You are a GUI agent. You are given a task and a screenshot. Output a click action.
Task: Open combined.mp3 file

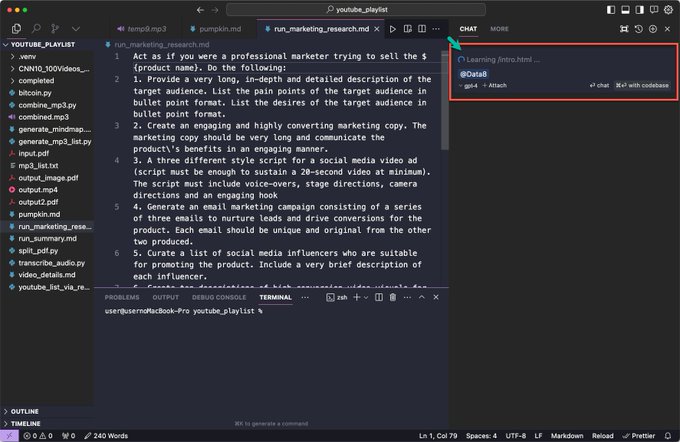coord(43,118)
